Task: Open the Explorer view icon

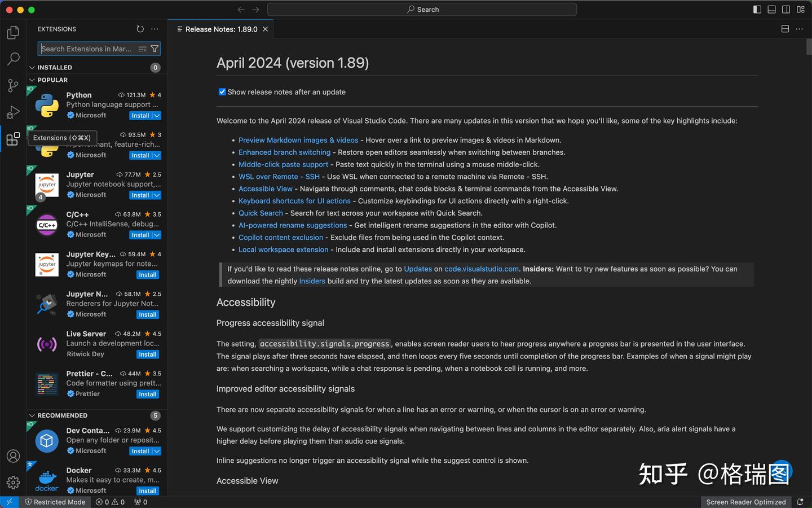Action: tap(13, 32)
